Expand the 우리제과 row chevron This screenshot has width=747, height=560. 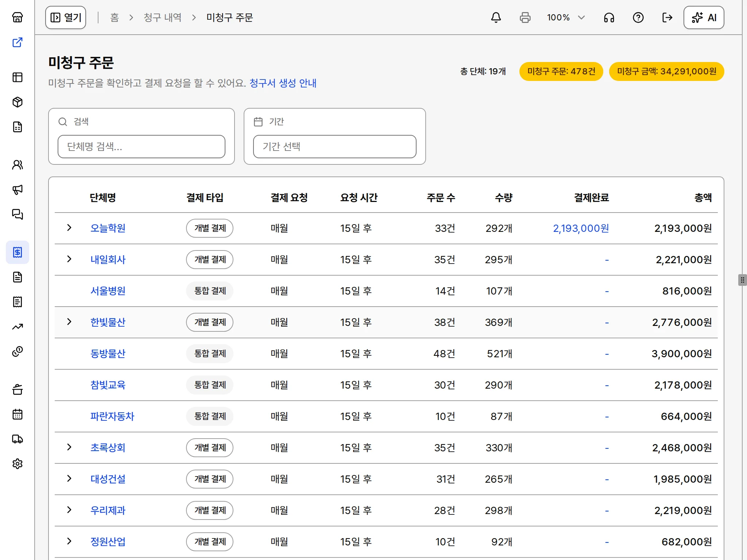(69, 510)
